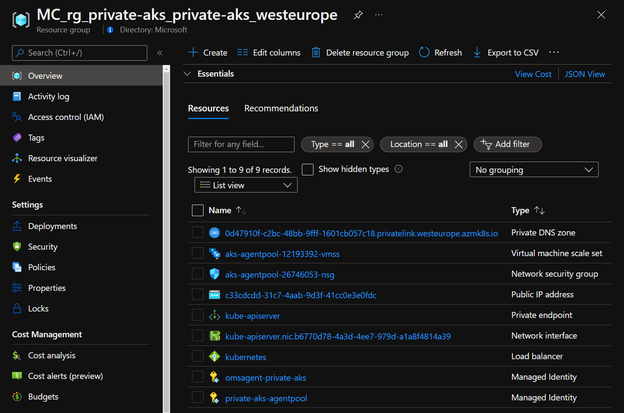Close the resource group blade
Screen dimensions: 624x413
(601, 15)
